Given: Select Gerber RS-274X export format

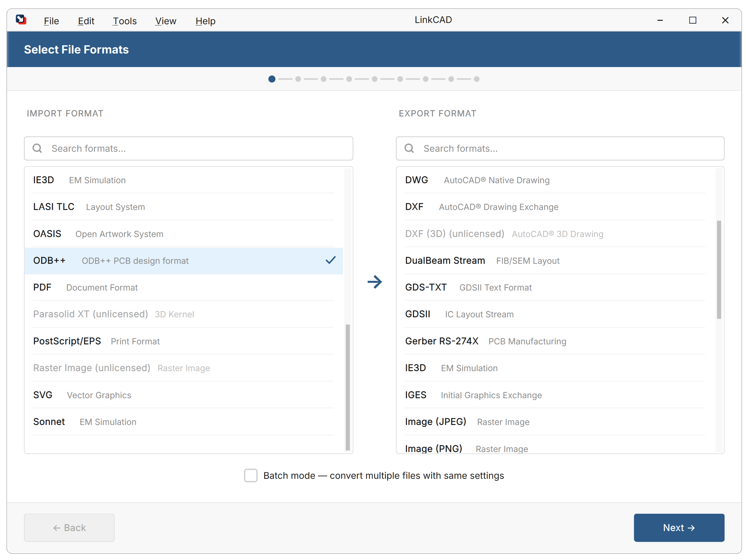Looking at the screenshot, I should [x=555, y=341].
